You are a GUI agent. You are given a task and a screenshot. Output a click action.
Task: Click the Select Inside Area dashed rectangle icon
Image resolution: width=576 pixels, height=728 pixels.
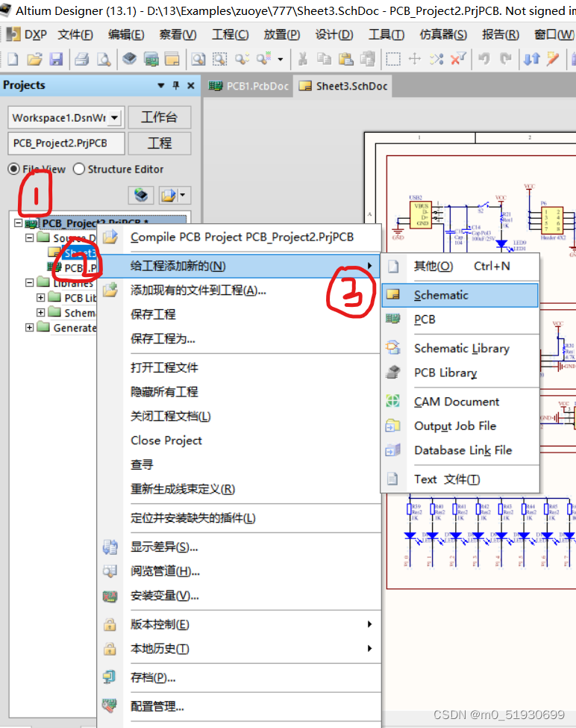393,59
